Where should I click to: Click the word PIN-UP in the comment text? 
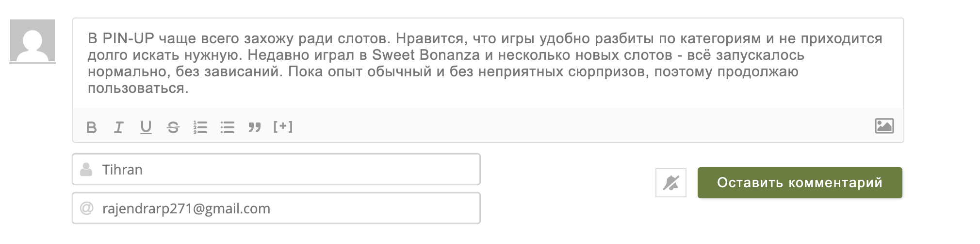click(x=128, y=38)
